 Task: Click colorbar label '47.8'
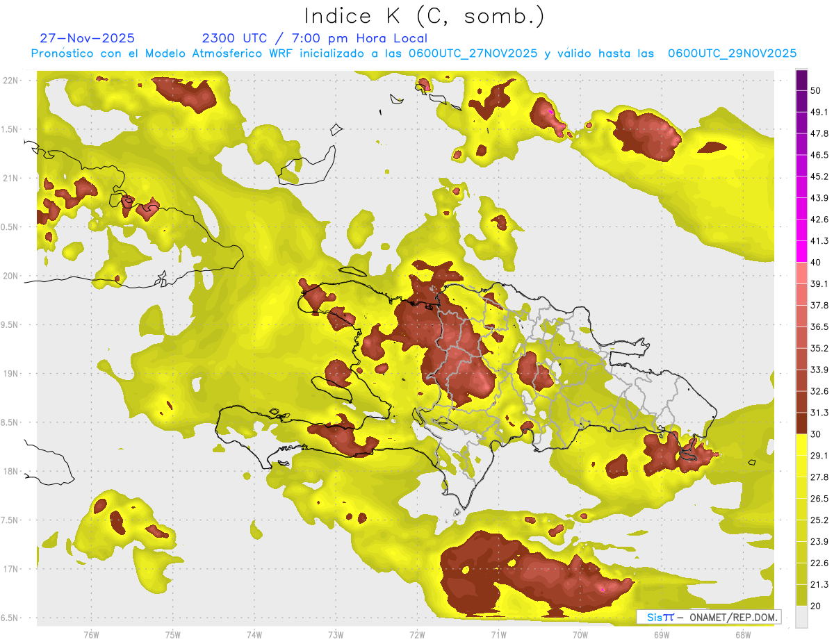pyautogui.click(x=819, y=133)
